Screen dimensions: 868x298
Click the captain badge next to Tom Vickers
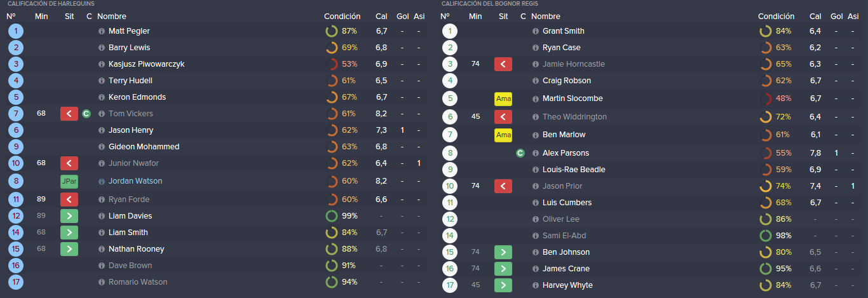click(x=86, y=114)
